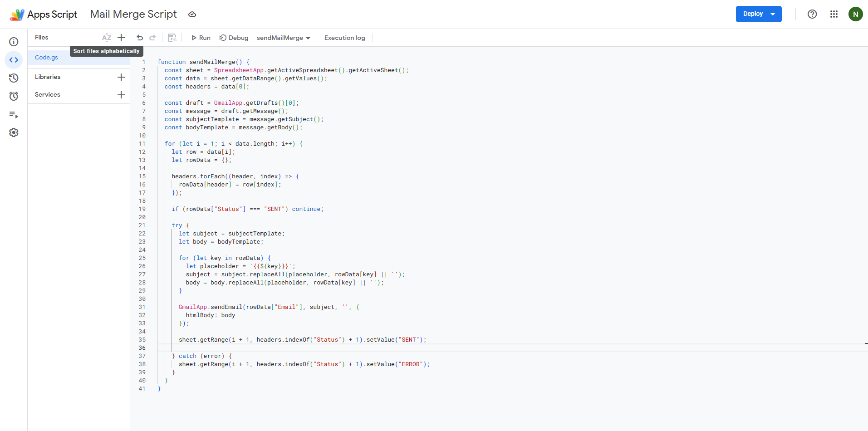868x431 pixels.
Task: Save project using the disk icon
Action: tap(172, 38)
